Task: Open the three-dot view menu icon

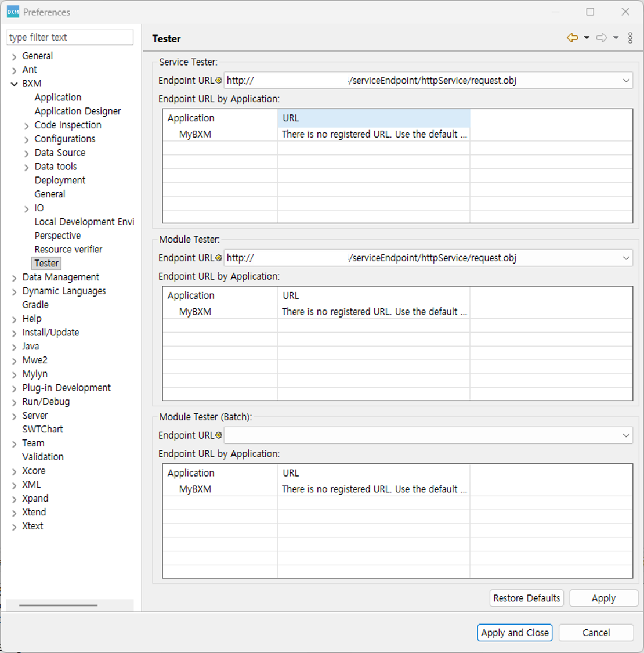Action: pyautogui.click(x=630, y=38)
